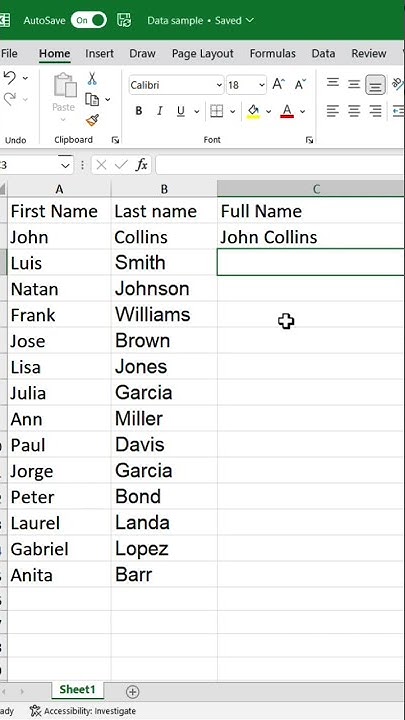Expand the Name Box dropdown arrow
This screenshot has height=720, width=405.
(x=66, y=165)
